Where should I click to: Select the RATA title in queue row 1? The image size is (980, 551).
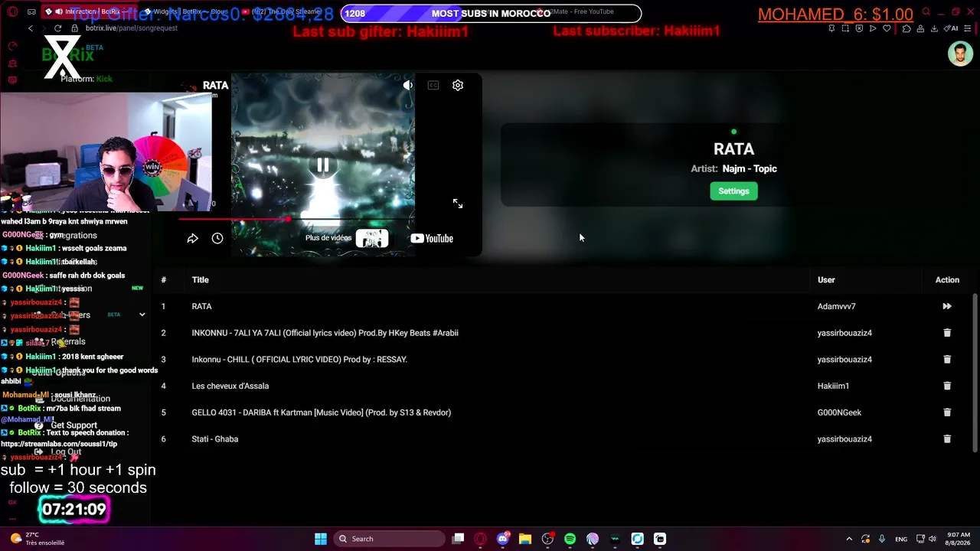201,306
